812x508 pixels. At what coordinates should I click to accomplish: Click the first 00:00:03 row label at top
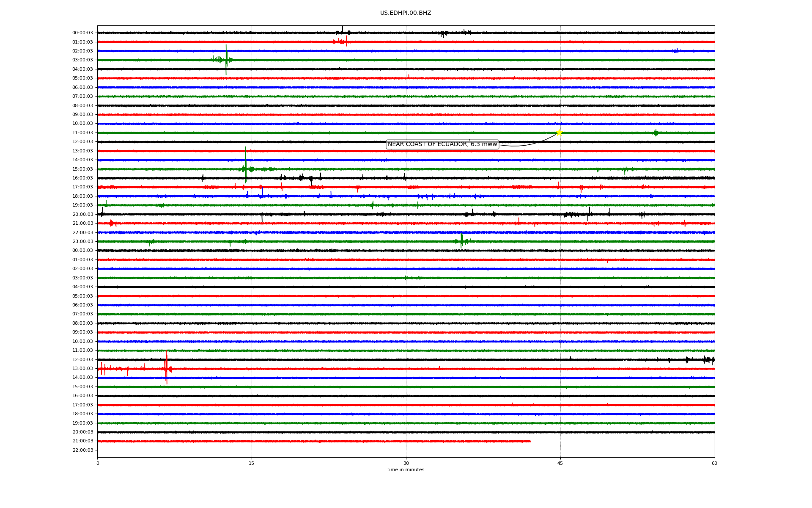(82, 33)
